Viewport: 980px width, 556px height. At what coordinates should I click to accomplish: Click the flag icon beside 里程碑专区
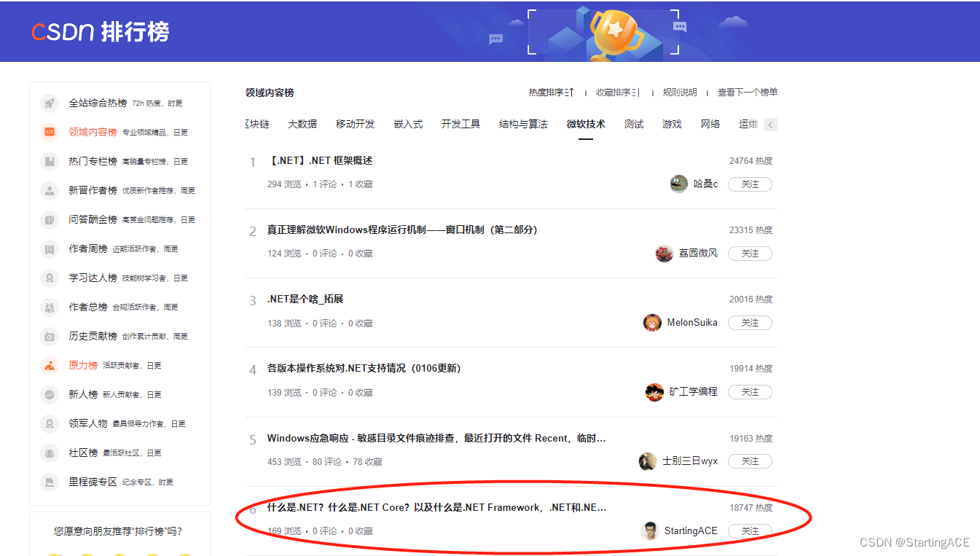click(50, 482)
